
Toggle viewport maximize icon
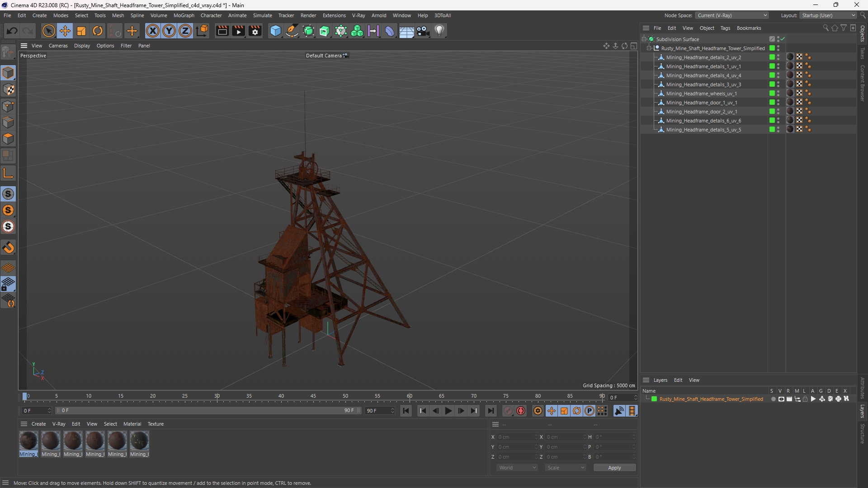[634, 46]
